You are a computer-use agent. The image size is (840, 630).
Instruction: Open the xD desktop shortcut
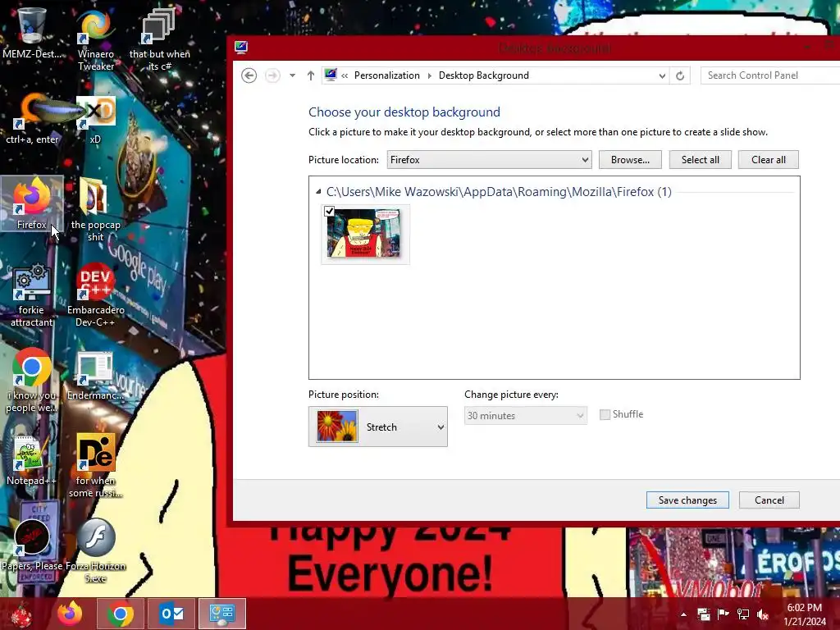[x=95, y=119]
